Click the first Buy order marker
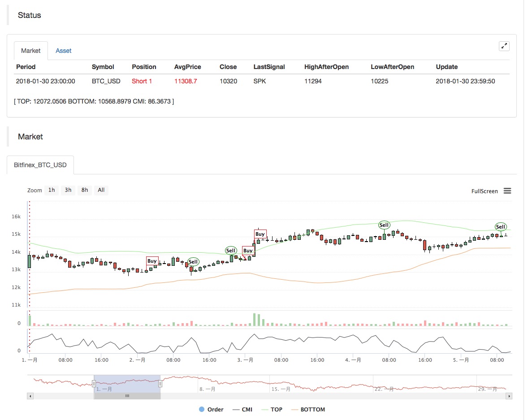The width and height of the screenshot is (528, 420). point(152,261)
